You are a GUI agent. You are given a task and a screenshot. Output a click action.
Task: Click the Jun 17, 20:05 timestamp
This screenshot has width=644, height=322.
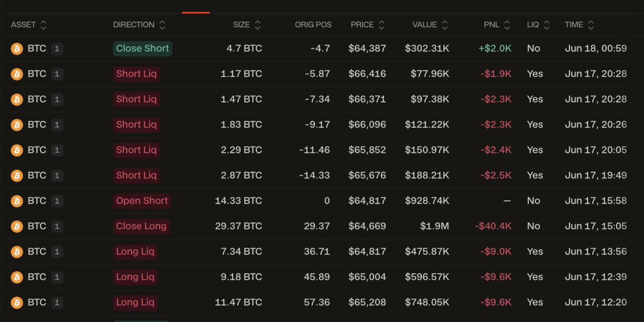(x=596, y=150)
